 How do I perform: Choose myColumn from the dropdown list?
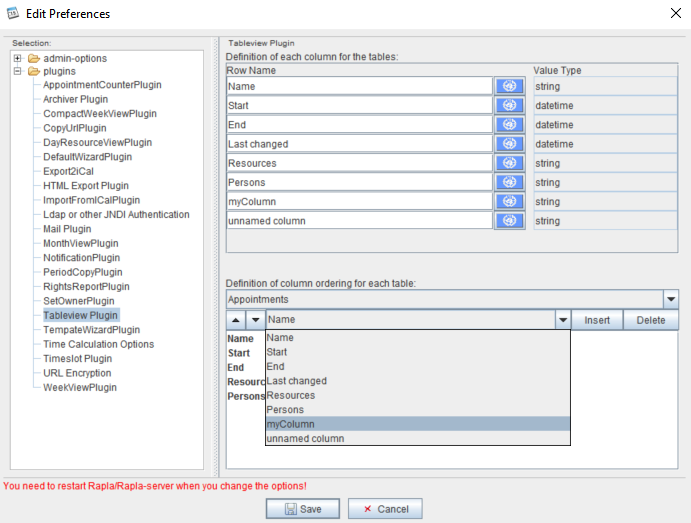(418, 424)
